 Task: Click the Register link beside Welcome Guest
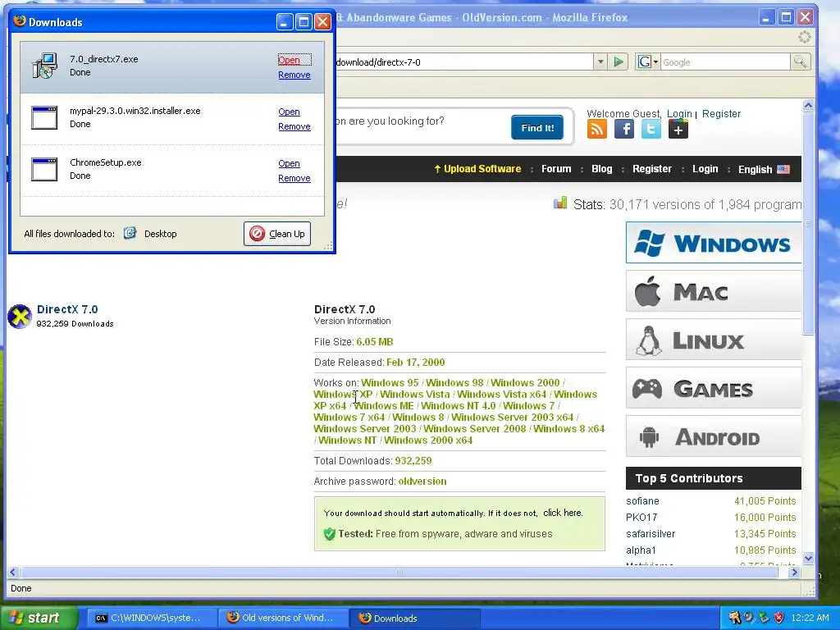(721, 113)
